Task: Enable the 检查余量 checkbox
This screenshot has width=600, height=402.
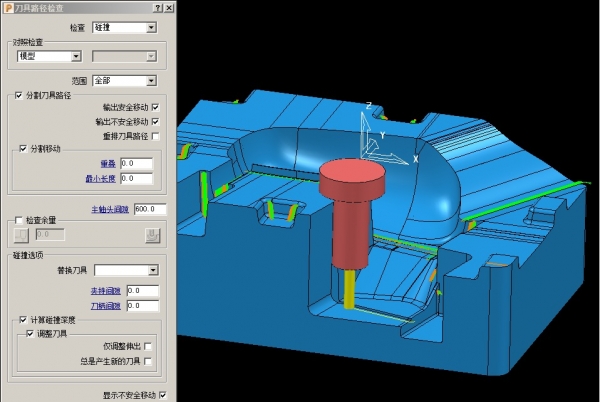Action: pyautogui.click(x=19, y=220)
